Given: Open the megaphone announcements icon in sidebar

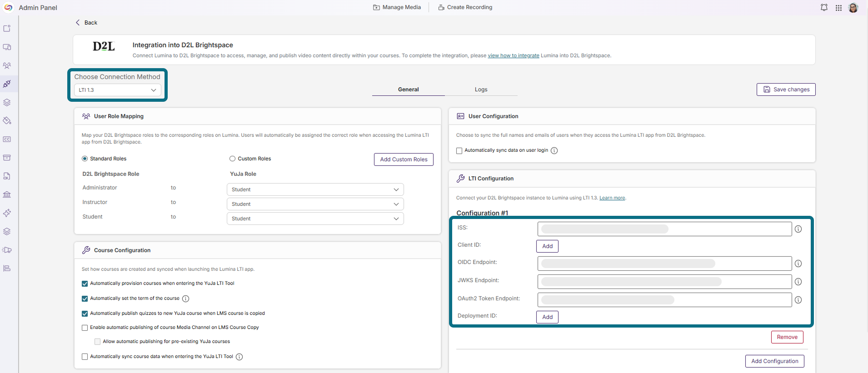Looking at the screenshot, I should (7, 250).
